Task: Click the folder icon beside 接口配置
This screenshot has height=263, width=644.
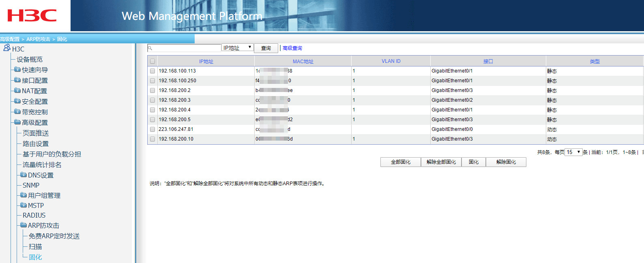Action: coord(17,80)
